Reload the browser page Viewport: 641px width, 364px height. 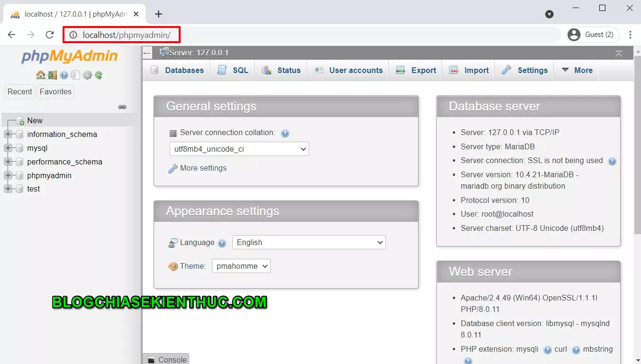tap(50, 35)
